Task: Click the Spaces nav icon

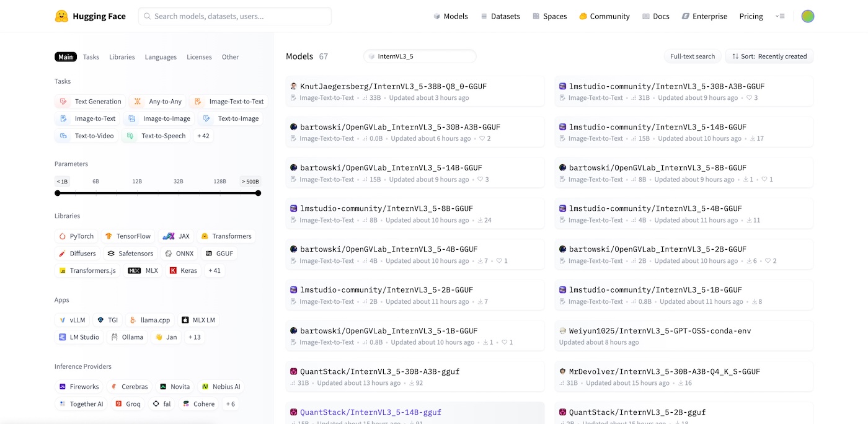Action: pyautogui.click(x=536, y=17)
